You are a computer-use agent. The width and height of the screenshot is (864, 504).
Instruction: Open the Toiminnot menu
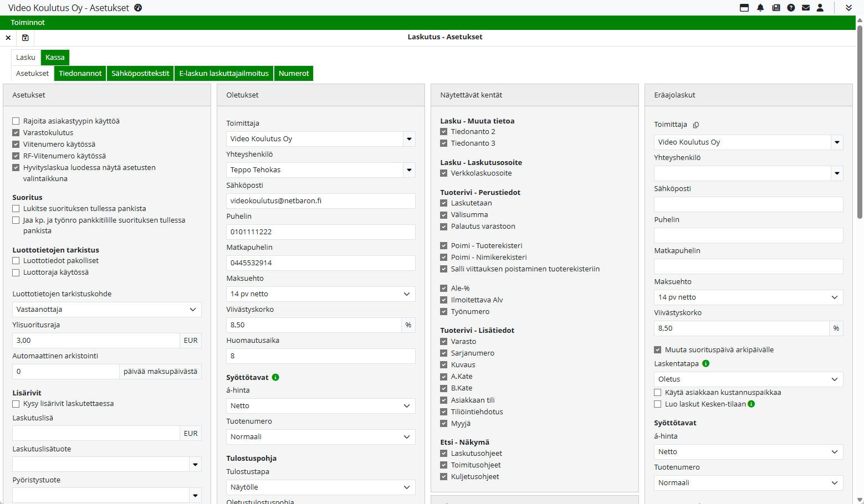[x=28, y=23]
